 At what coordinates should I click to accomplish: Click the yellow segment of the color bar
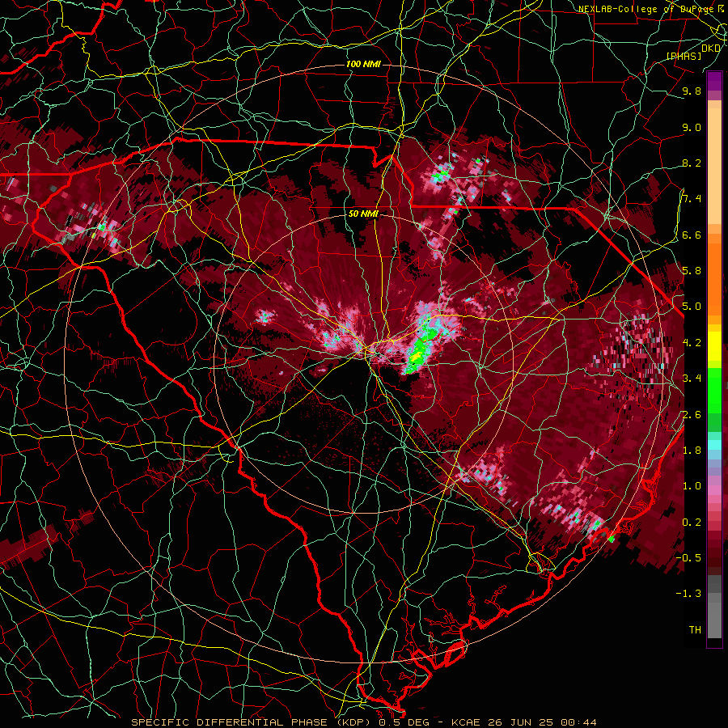pyautogui.click(x=714, y=346)
